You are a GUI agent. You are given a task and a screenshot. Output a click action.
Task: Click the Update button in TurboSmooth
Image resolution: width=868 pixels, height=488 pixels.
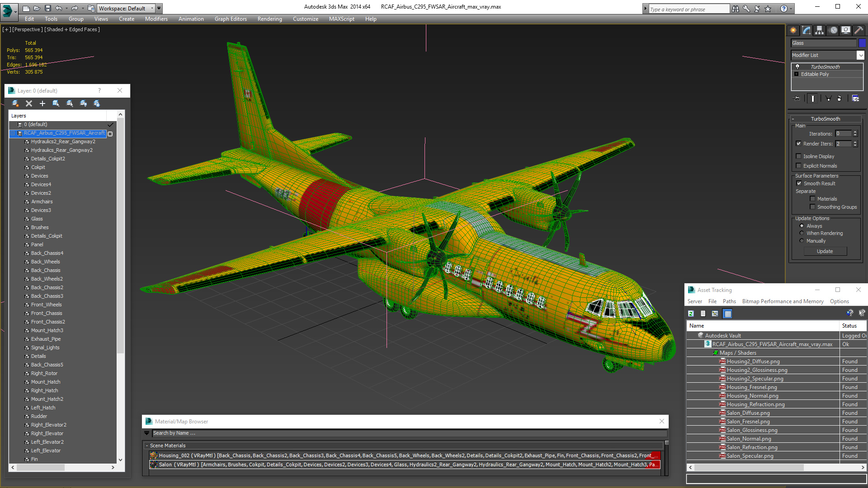pos(825,251)
